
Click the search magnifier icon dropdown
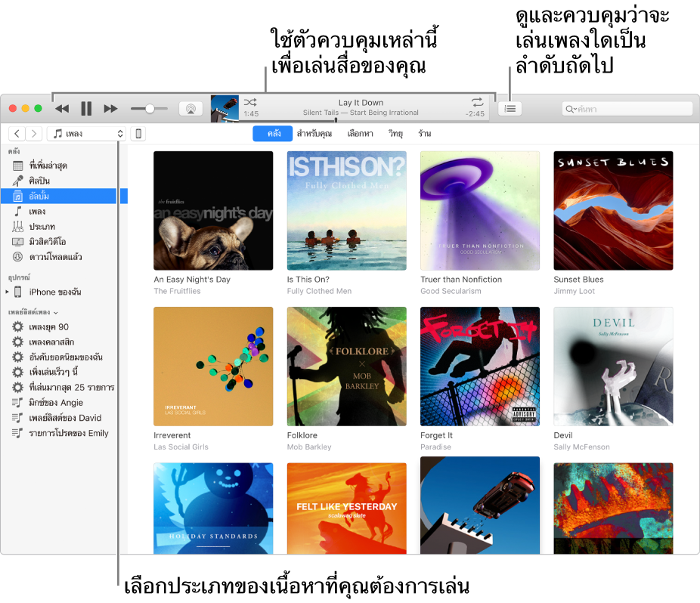click(571, 109)
